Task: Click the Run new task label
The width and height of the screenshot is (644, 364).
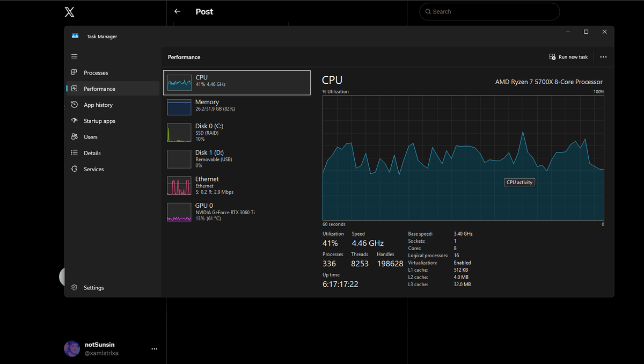Action: (573, 57)
